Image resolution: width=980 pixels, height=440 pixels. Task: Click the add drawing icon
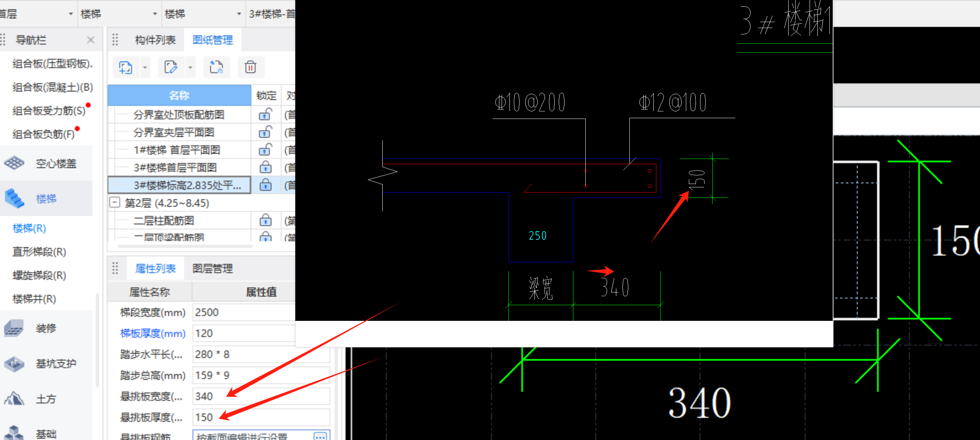125,67
